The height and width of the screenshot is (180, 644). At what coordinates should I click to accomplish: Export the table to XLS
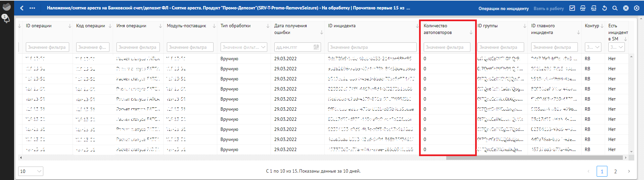point(594,8)
